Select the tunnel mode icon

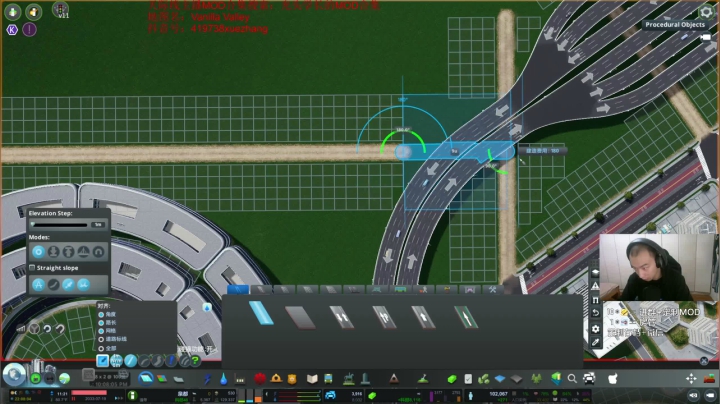coord(98,252)
